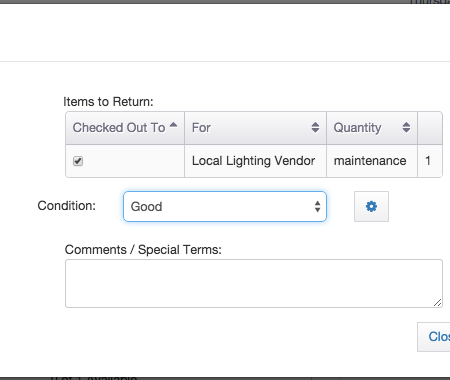
Task: Click the sort arrows in the For header
Action: 315,127
